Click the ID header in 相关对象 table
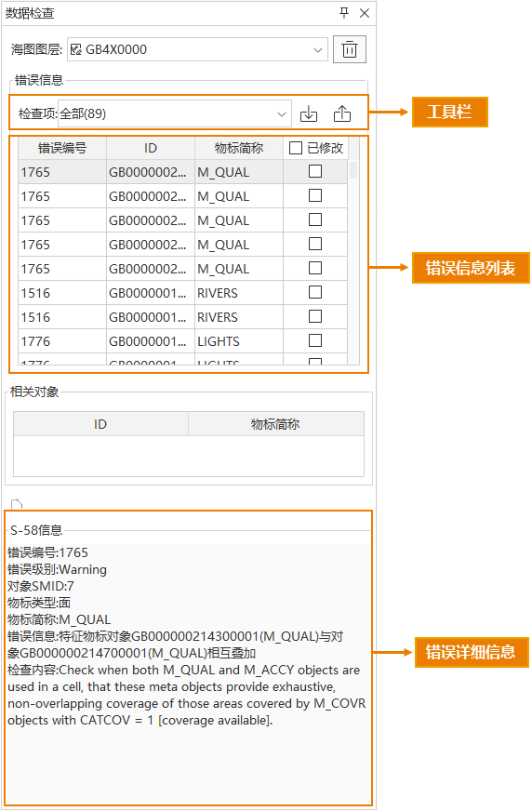The width and height of the screenshot is (532, 811). (100, 424)
